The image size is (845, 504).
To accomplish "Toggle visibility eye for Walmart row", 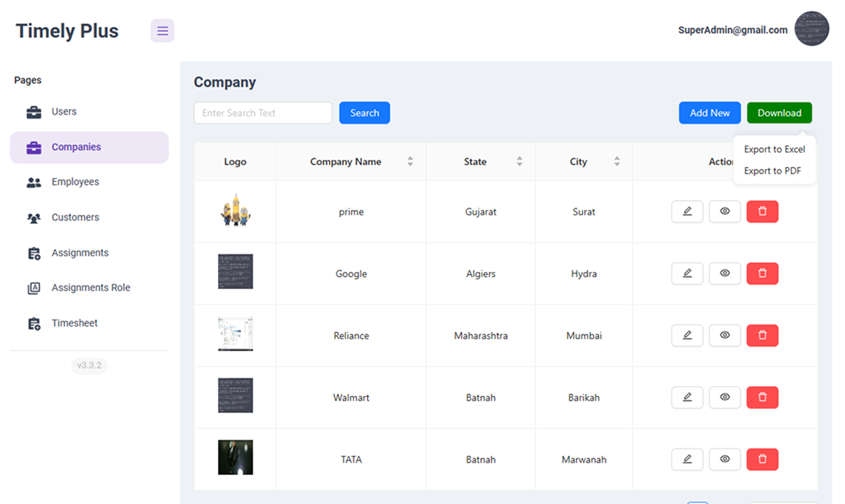I will click(724, 397).
